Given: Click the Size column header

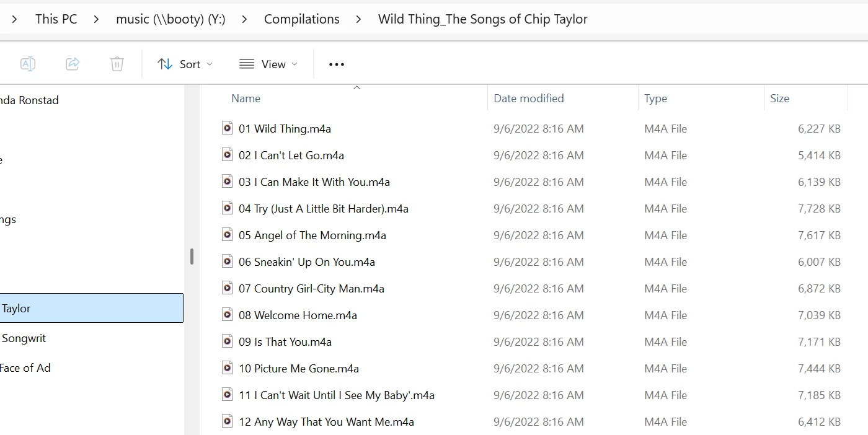Looking at the screenshot, I should pyautogui.click(x=779, y=99).
